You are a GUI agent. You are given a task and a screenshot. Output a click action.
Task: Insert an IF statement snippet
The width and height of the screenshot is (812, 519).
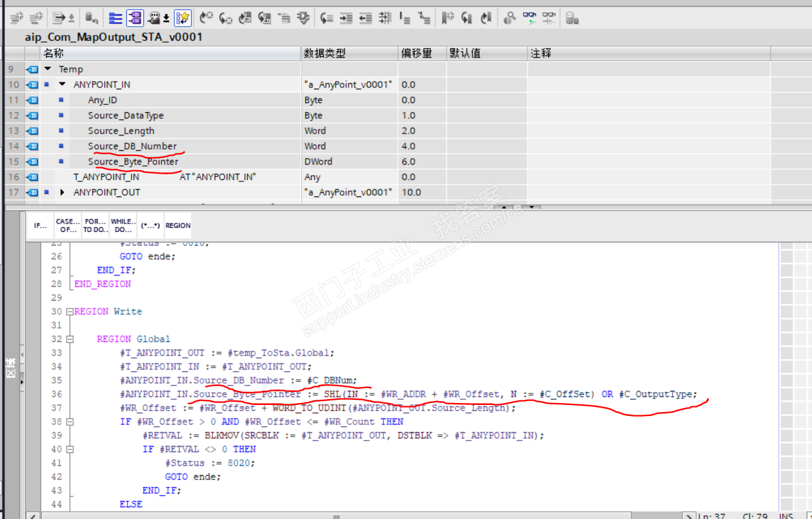click(40, 225)
